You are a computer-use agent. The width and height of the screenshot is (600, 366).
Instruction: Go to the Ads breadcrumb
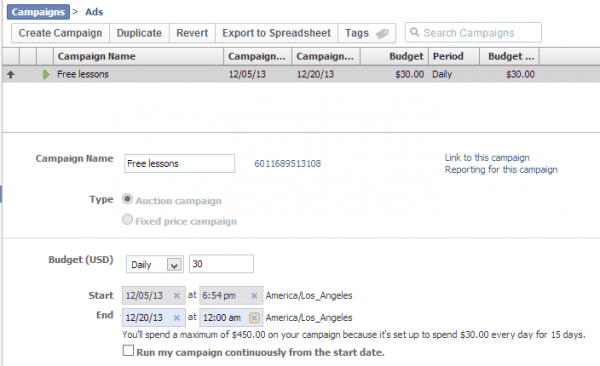(x=94, y=12)
